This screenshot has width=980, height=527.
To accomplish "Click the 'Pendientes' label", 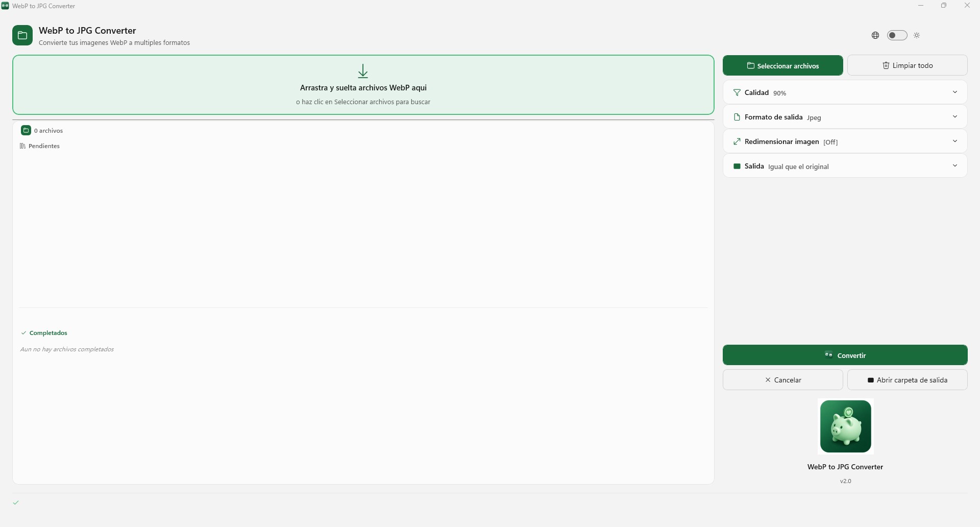I will (44, 146).
